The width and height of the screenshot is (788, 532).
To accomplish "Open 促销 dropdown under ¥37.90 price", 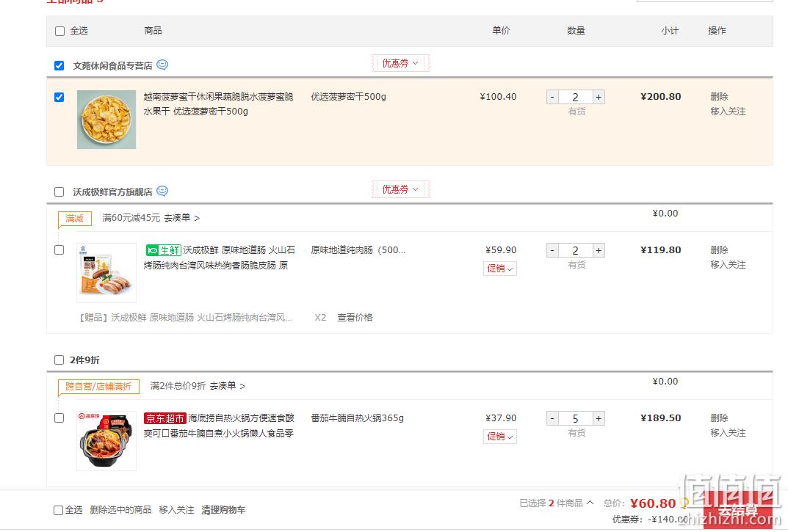I will [x=500, y=437].
